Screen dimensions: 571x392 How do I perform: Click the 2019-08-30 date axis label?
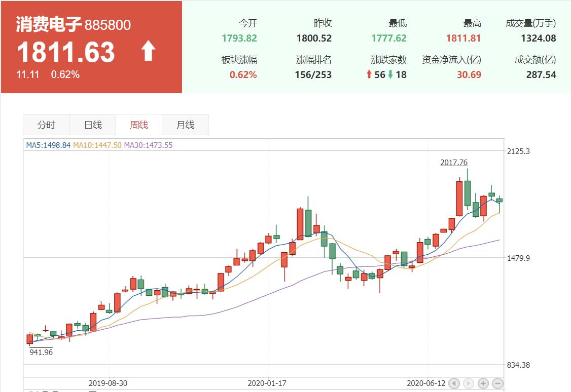108,383
